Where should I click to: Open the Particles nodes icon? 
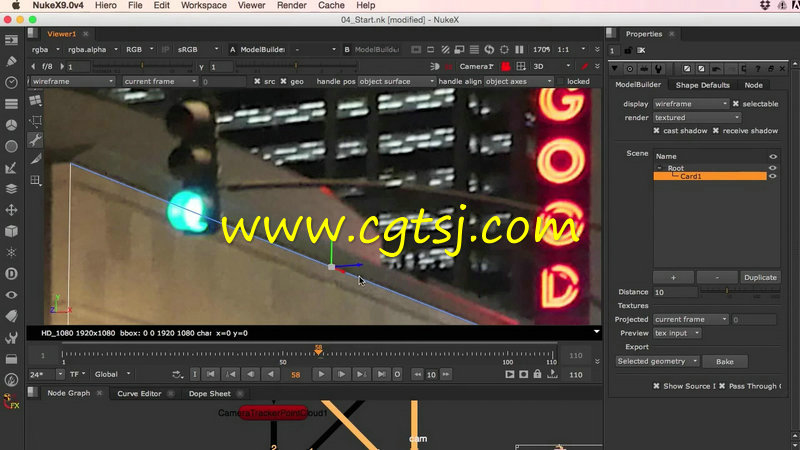11,253
